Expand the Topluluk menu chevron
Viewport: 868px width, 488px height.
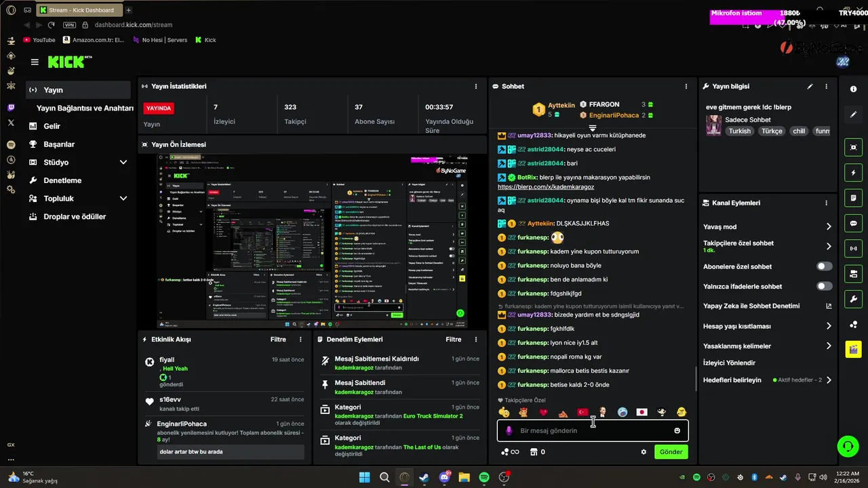point(123,199)
